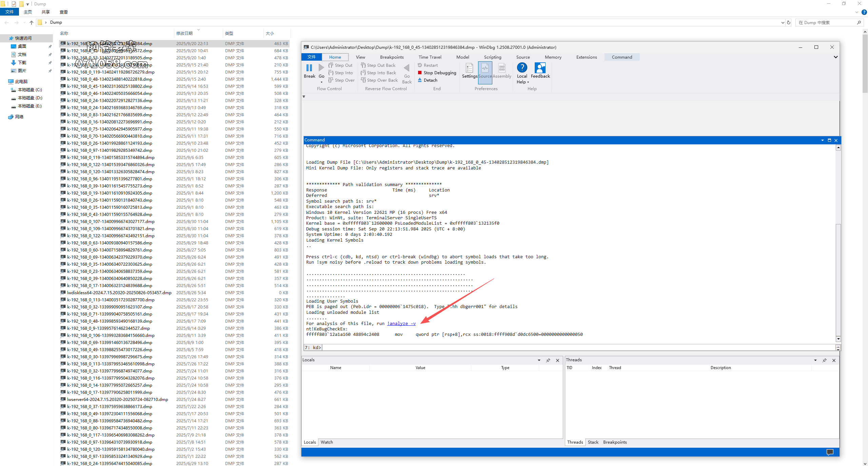
Task: Open Command window options dropdown arrow
Action: tap(822, 140)
